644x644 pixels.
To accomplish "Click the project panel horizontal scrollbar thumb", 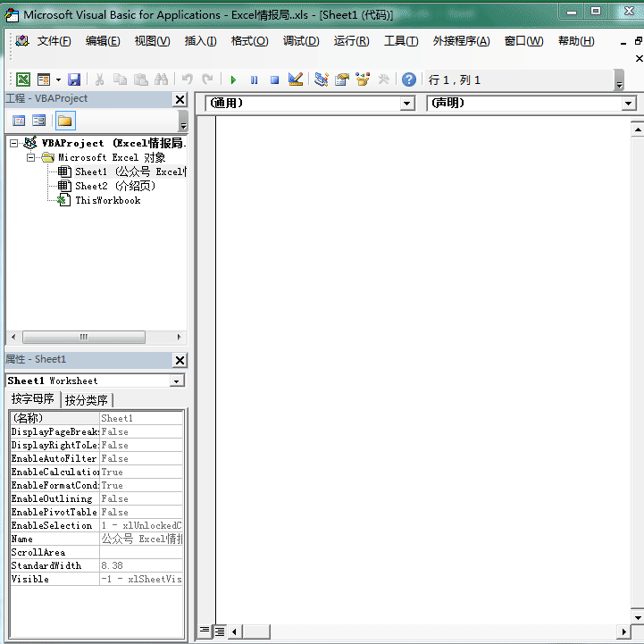I will pos(84,338).
